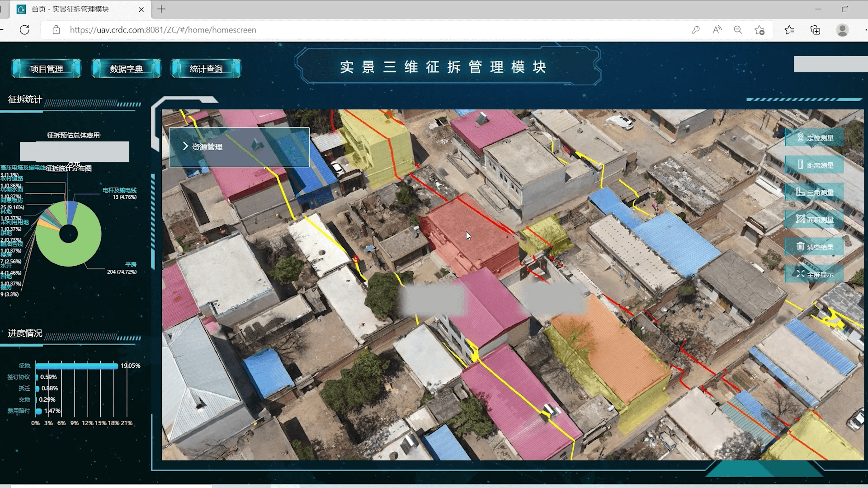Open browser collections icon
868x488 pixels.
pos(815,30)
